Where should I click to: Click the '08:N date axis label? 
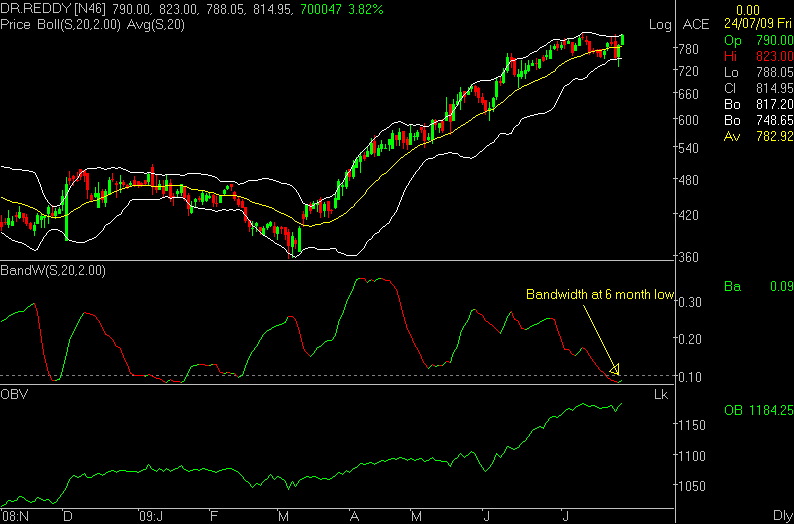click(15, 517)
